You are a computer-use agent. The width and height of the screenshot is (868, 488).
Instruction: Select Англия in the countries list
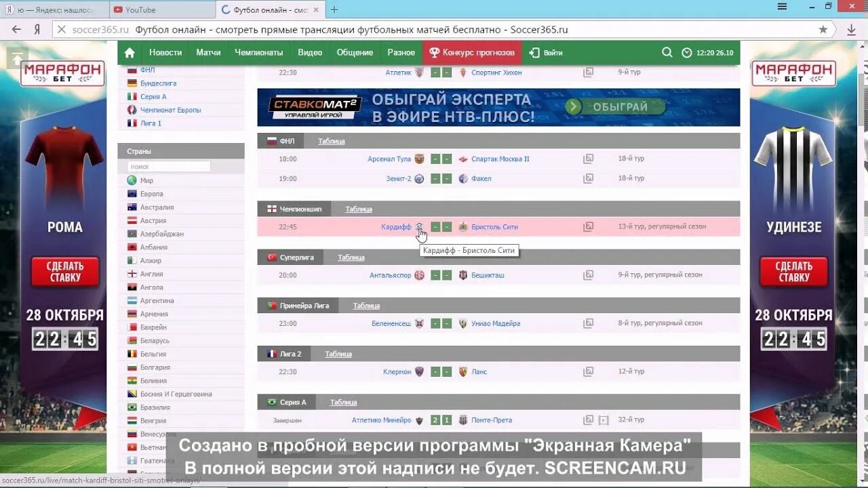click(151, 274)
